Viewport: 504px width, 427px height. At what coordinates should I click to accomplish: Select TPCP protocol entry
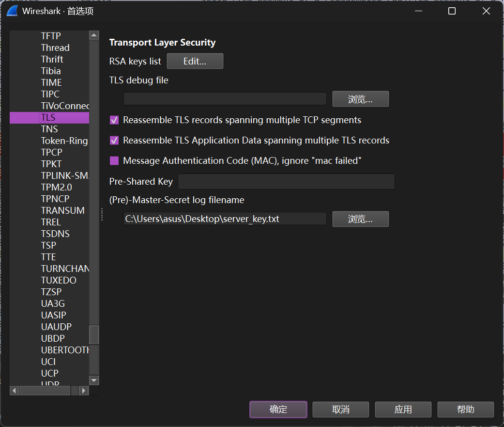click(51, 152)
